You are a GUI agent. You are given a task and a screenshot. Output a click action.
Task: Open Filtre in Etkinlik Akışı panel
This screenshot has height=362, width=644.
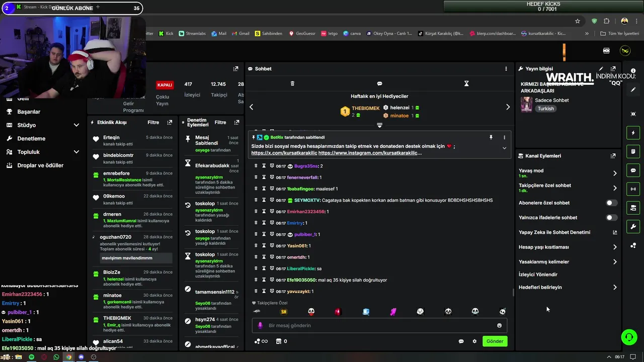[153, 122]
